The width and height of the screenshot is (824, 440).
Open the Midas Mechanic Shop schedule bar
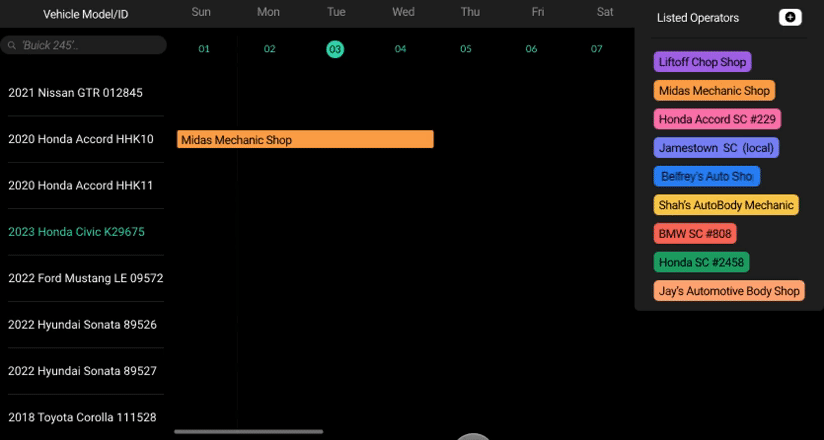[x=305, y=139]
